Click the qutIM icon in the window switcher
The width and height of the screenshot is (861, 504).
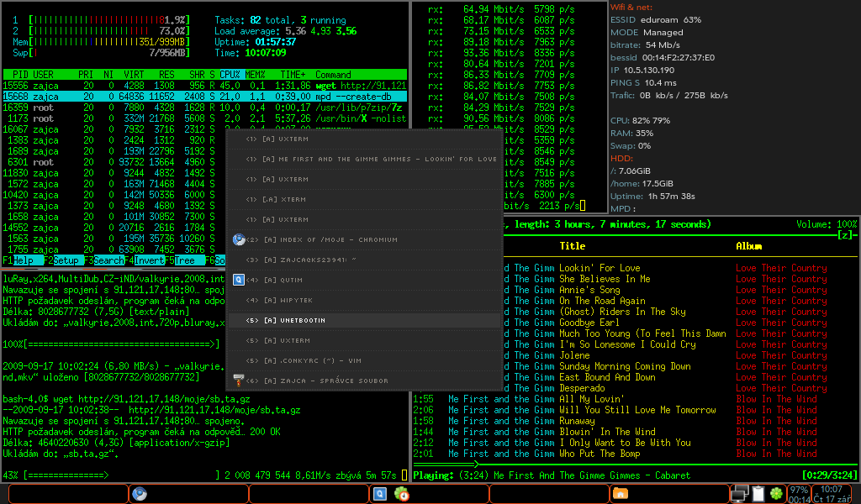[x=238, y=280]
